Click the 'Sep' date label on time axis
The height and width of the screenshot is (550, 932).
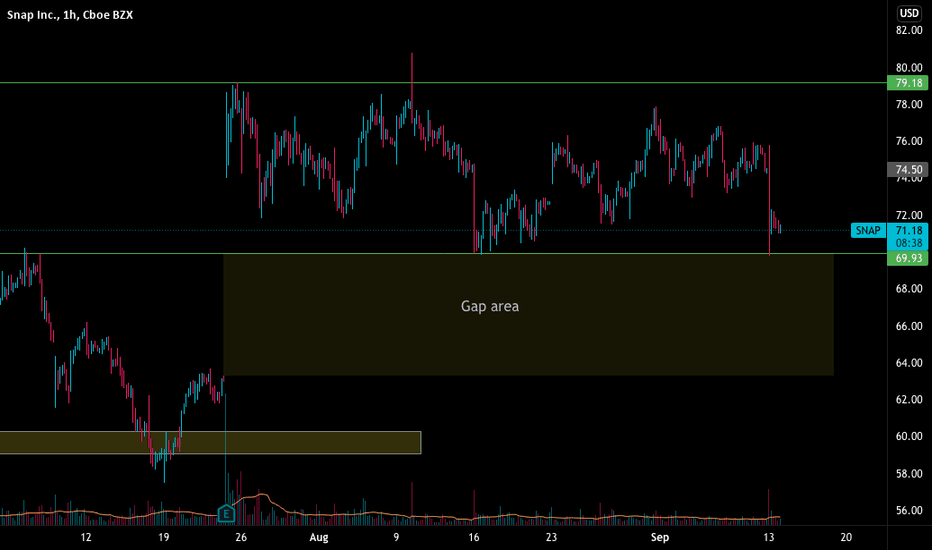(660, 538)
